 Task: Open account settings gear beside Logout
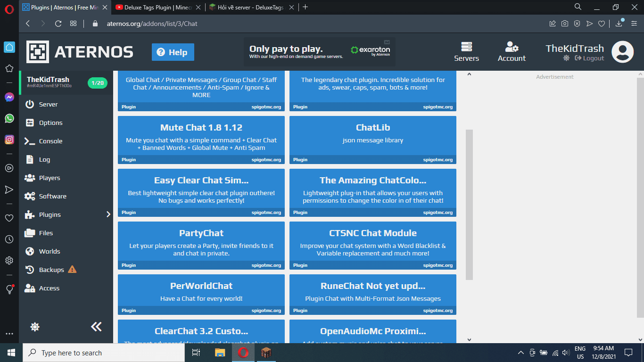pyautogui.click(x=566, y=58)
